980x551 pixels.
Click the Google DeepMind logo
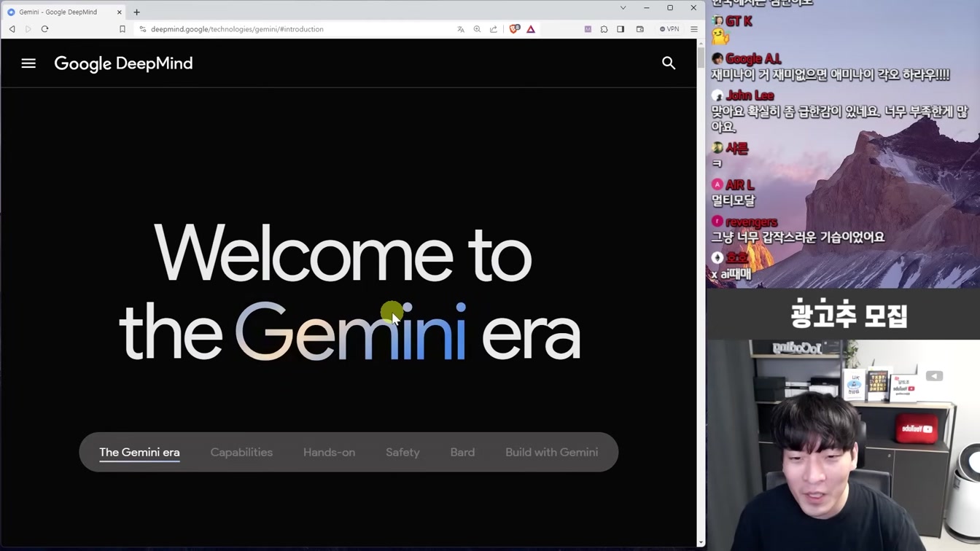click(x=123, y=63)
